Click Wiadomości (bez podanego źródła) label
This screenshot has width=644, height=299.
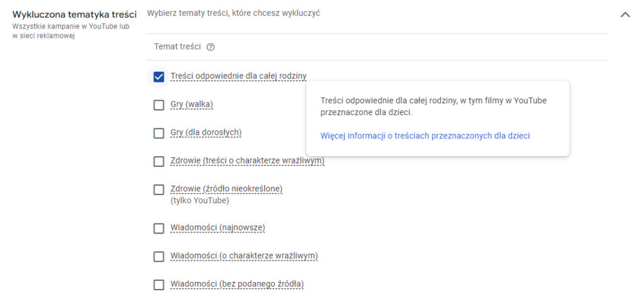coord(237,284)
